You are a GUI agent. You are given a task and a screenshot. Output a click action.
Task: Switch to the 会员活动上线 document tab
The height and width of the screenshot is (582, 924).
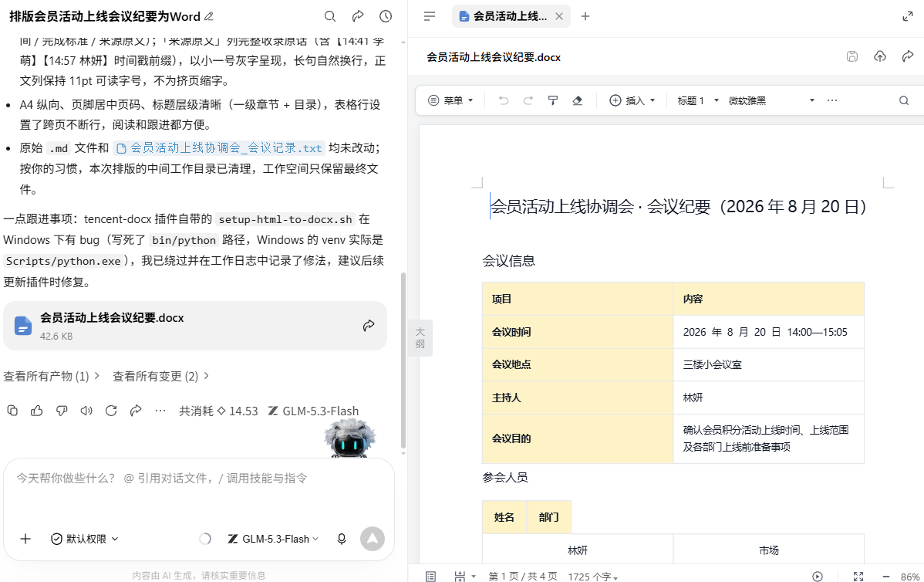pyautogui.click(x=511, y=16)
